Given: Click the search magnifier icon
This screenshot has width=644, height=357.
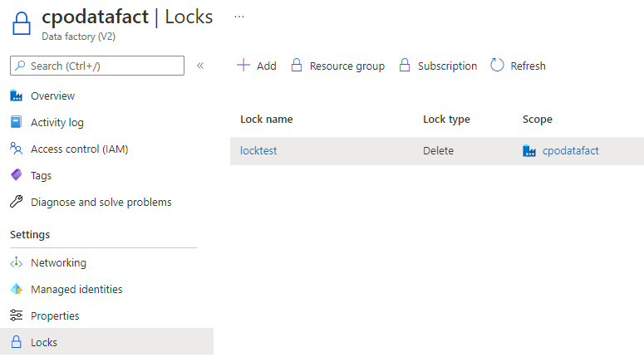Looking at the screenshot, I should (x=20, y=66).
